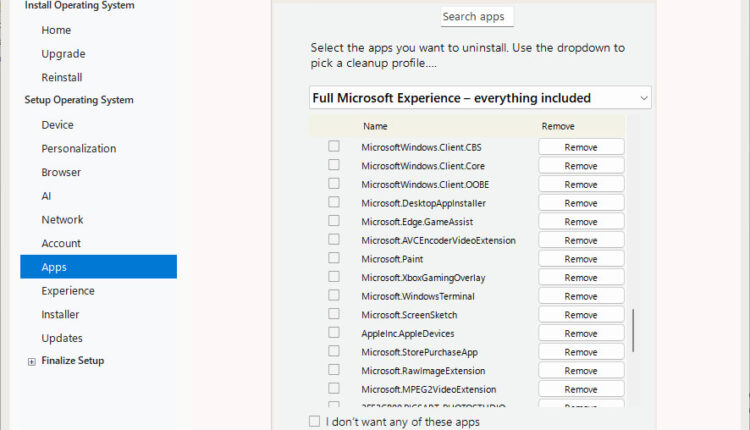Sort the list by Name column header
Image resolution: width=750 pixels, height=430 pixels.
[x=375, y=127]
